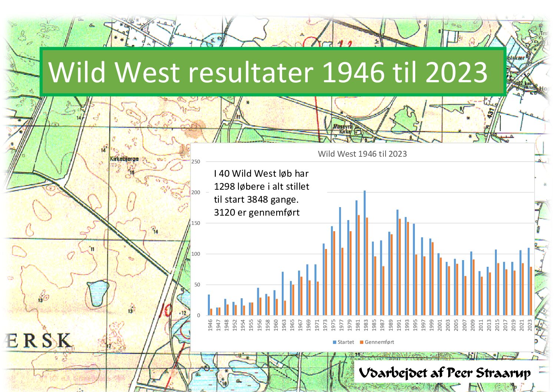
Task: Click the credit 'Udarbejdet af Peer Straarup'
Action: tap(445, 373)
